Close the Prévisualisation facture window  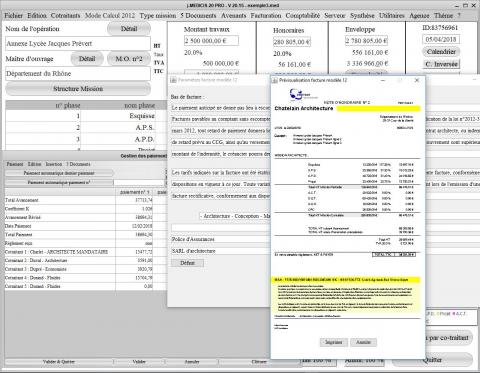(x=417, y=80)
